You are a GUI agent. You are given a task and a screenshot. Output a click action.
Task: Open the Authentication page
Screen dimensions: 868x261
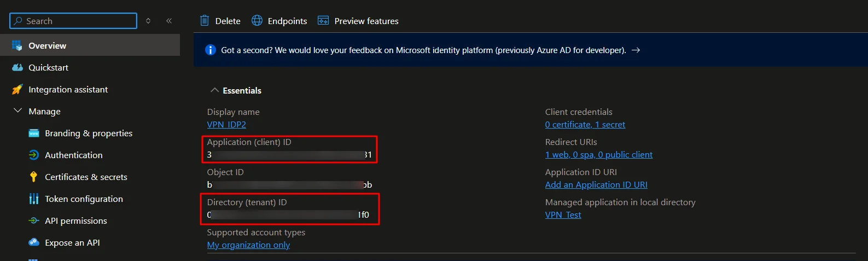point(74,155)
